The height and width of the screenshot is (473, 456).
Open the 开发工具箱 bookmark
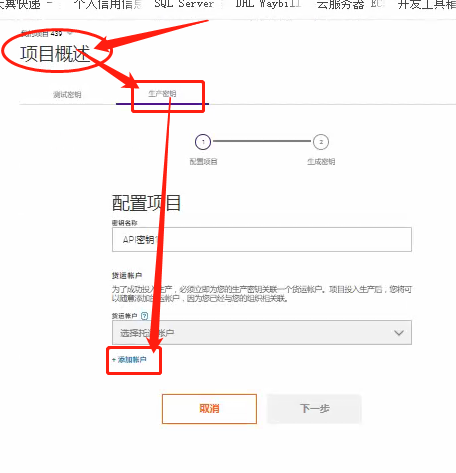click(427, 4)
